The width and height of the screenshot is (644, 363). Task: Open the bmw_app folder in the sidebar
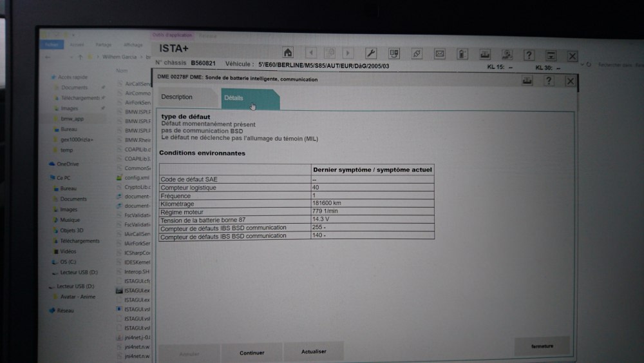[x=72, y=119]
